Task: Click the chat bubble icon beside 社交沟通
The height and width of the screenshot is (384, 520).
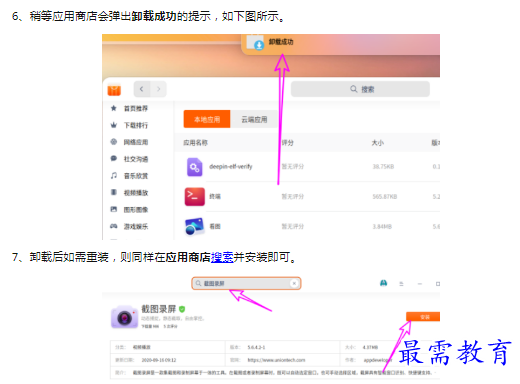Action: click(114, 158)
